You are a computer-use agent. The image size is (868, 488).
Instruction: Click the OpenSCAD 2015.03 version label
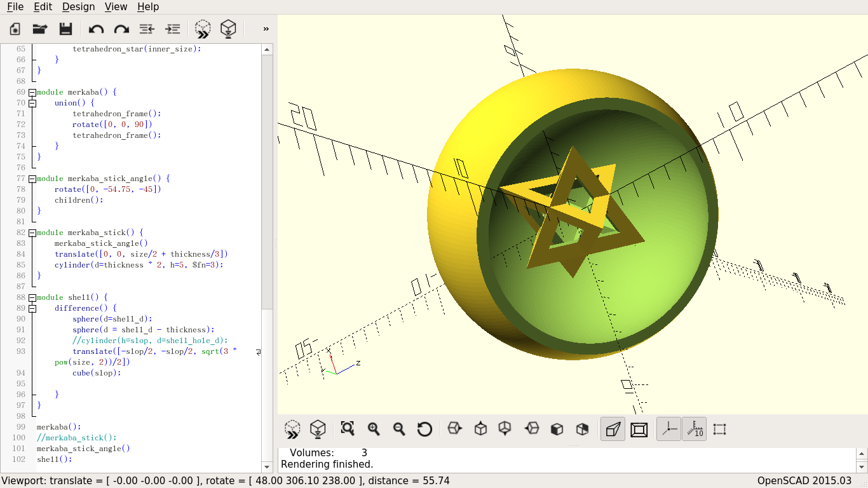click(x=804, y=481)
